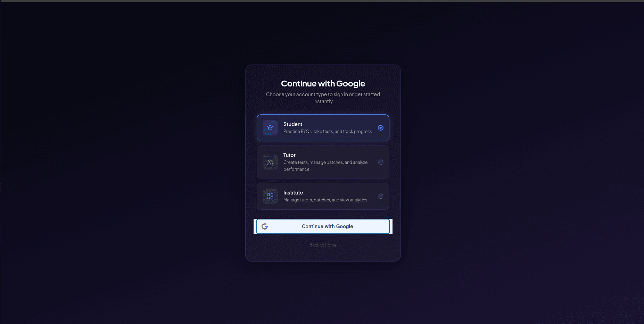Click the grid icon on the Institute card
The height and width of the screenshot is (324, 644).
[270, 196]
